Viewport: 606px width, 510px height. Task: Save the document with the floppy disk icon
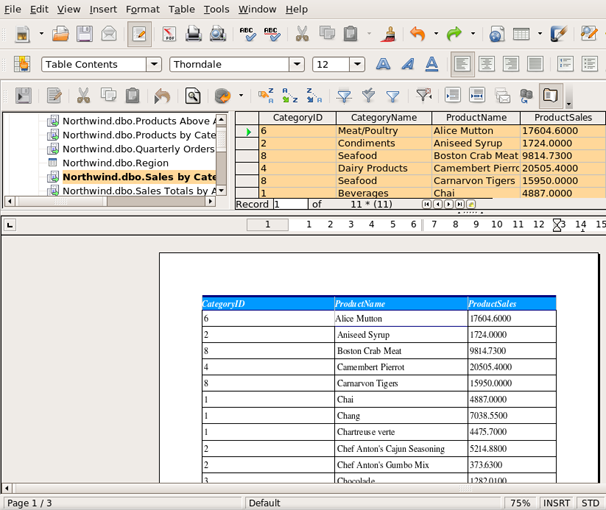(x=84, y=34)
